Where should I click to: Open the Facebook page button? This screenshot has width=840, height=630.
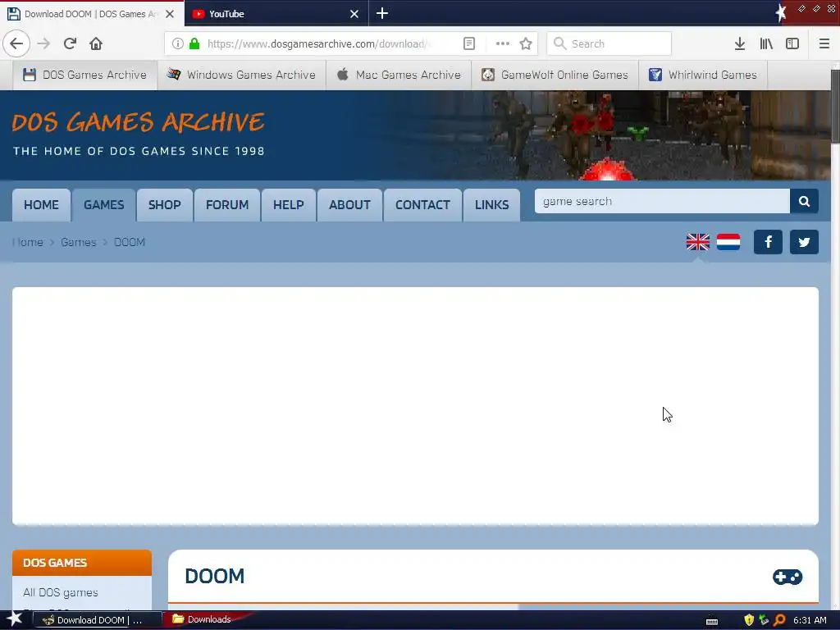click(x=768, y=242)
